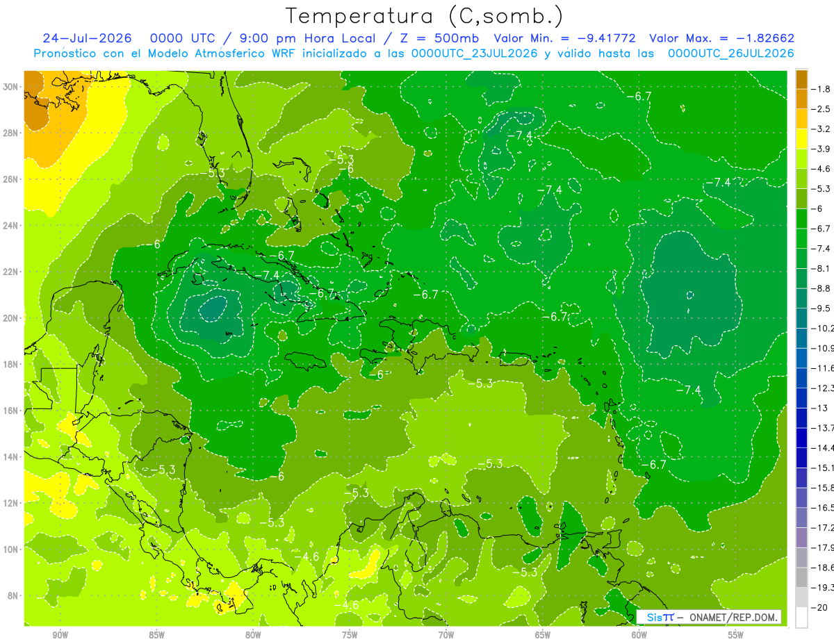Click the -18.6 colorbar scale label
The image size is (834, 644).
tap(823, 568)
